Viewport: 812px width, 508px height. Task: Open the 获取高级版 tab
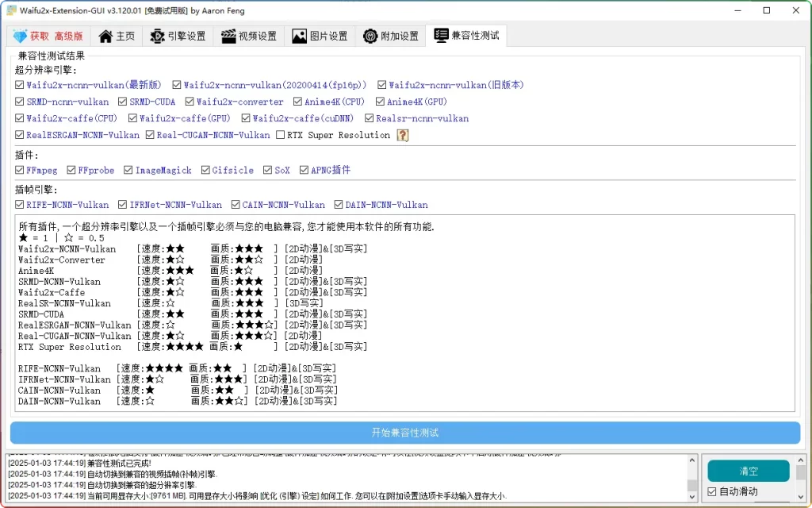48,37
